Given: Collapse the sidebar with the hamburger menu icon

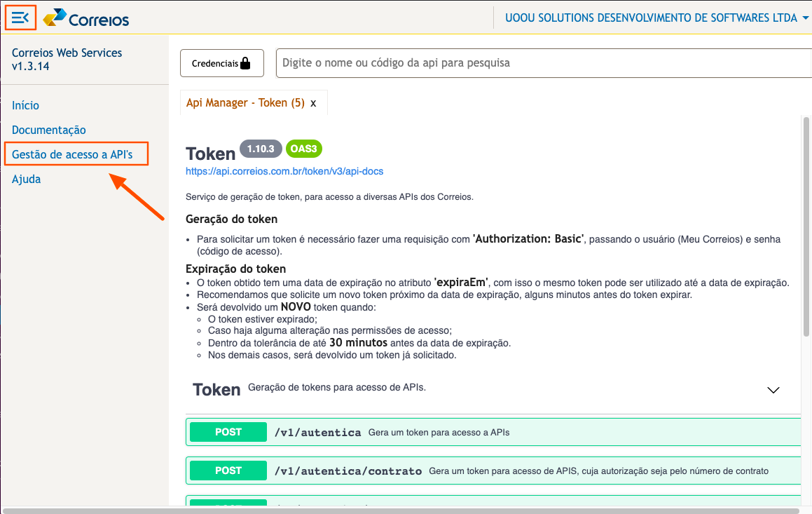Looking at the screenshot, I should coord(20,18).
